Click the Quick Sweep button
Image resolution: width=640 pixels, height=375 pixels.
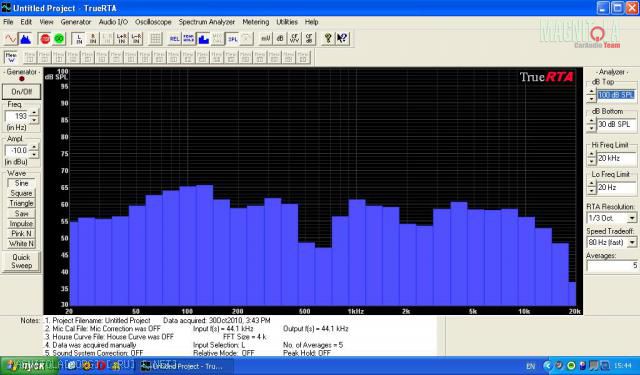(x=21, y=261)
